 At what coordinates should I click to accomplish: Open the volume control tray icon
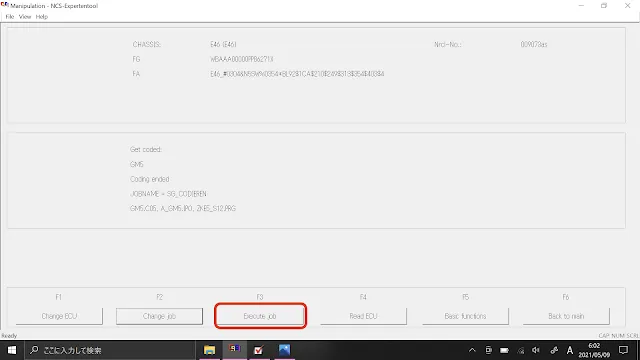[x=536, y=350]
